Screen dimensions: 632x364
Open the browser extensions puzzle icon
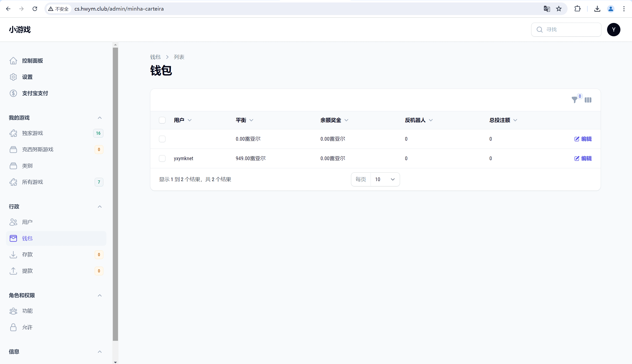coord(577,9)
